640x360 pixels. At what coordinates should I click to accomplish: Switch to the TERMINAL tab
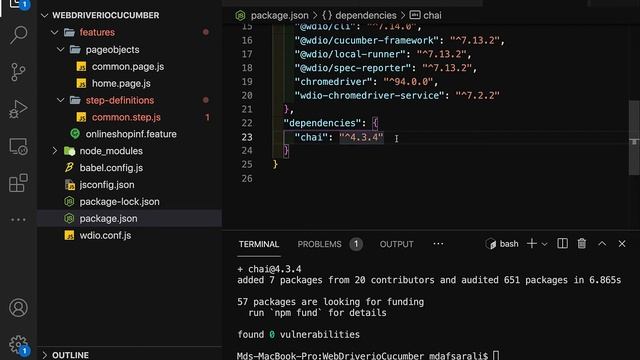(x=259, y=244)
